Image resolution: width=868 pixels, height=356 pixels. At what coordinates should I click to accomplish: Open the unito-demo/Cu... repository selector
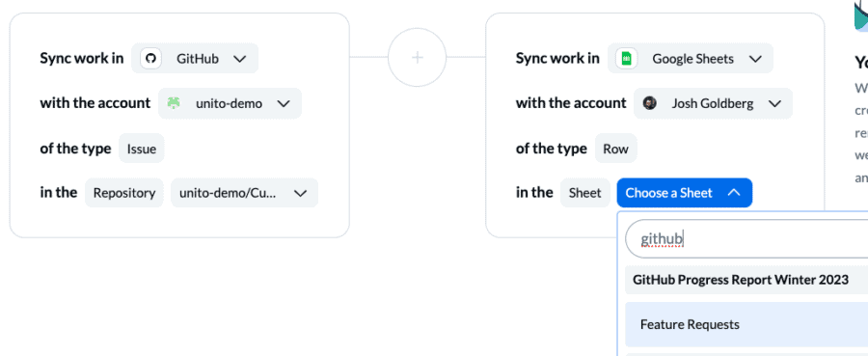pos(245,193)
